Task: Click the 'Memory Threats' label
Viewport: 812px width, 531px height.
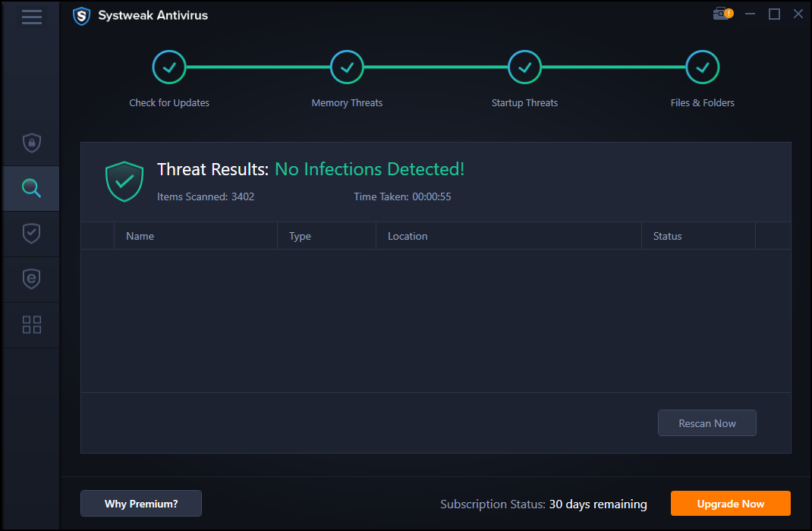Action: (347, 103)
